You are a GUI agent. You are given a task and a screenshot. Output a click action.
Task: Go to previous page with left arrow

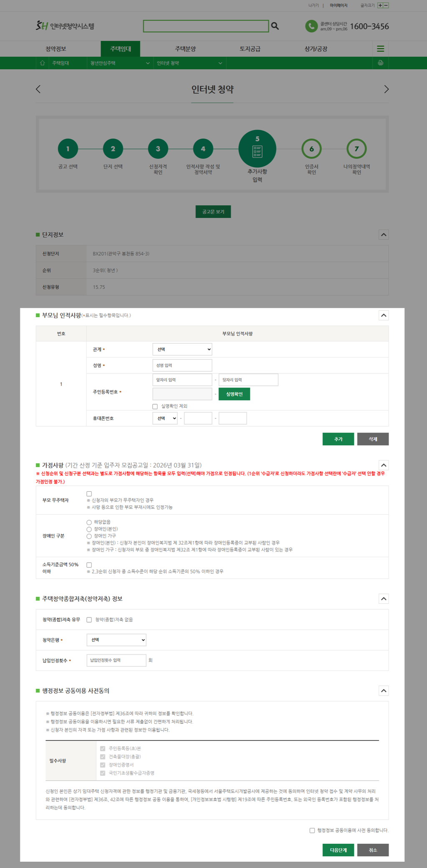click(38, 89)
